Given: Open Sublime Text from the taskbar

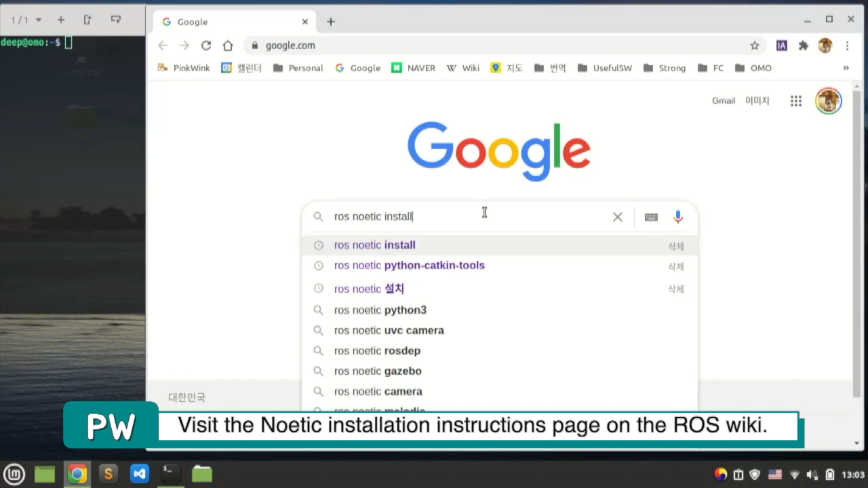Looking at the screenshot, I should pos(108,474).
